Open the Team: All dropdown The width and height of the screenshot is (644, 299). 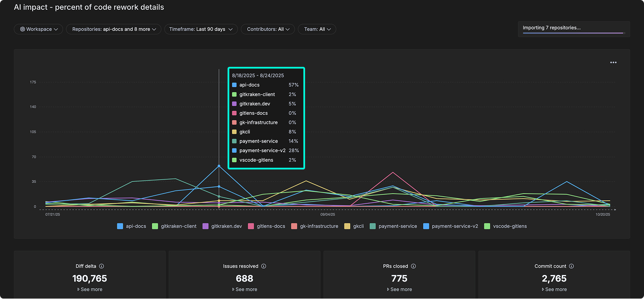[317, 29]
